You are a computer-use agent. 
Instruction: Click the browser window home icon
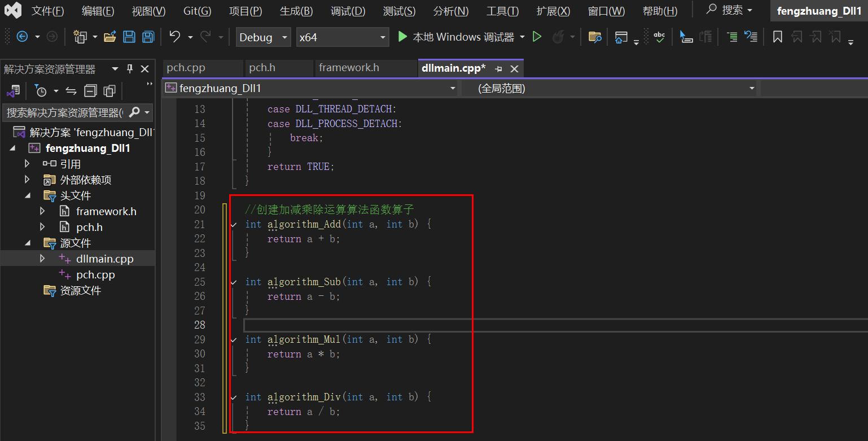[621, 37]
